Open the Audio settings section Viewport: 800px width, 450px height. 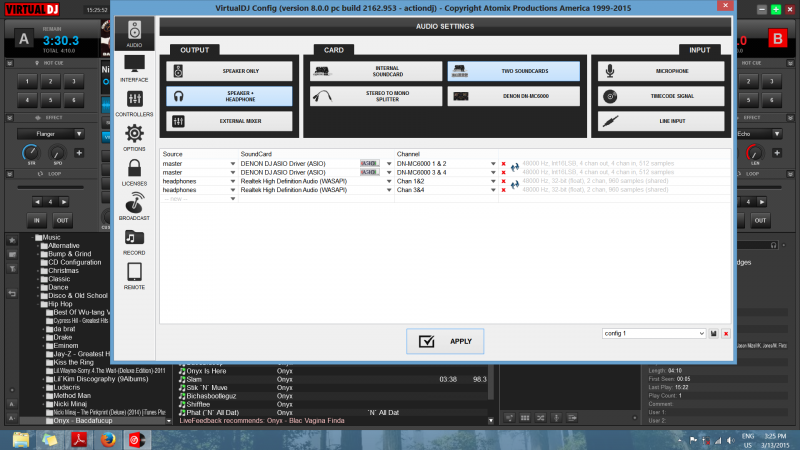pyautogui.click(x=134, y=34)
